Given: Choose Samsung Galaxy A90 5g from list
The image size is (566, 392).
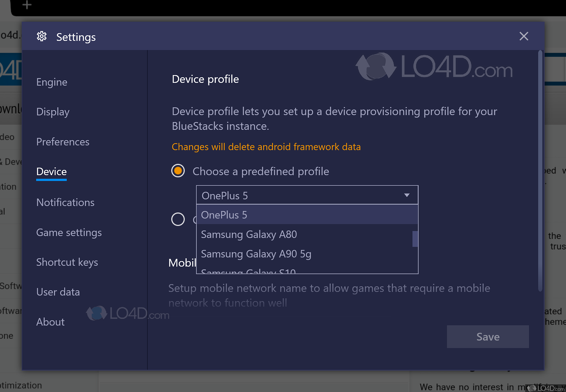Looking at the screenshot, I should [x=256, y=254].
